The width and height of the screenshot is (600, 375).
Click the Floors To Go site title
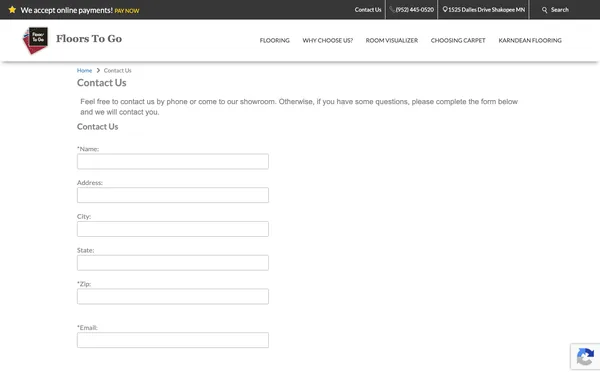(89, 39)
